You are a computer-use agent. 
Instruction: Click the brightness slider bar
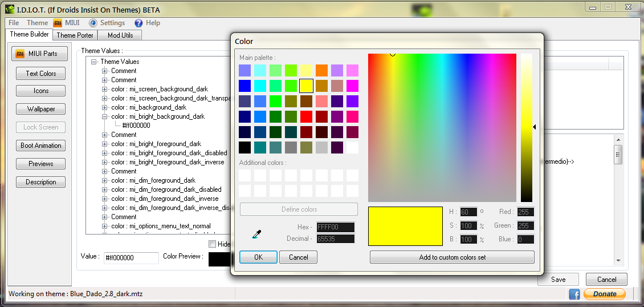(x=527, y=127)
